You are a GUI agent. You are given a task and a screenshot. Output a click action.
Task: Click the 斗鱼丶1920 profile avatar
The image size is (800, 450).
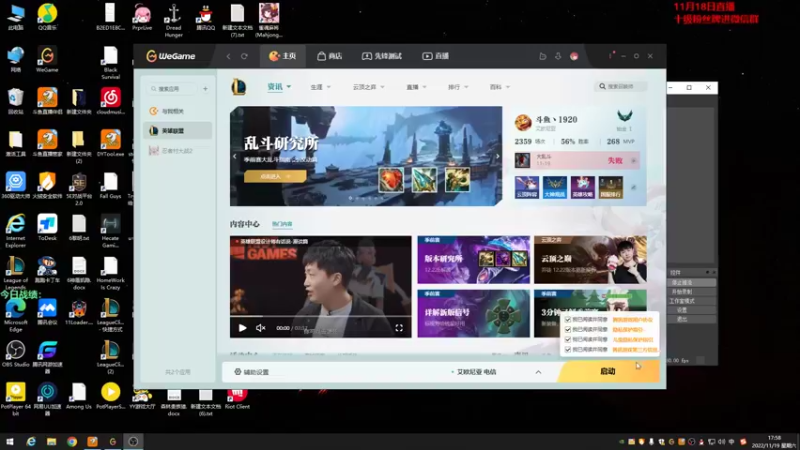523,122
